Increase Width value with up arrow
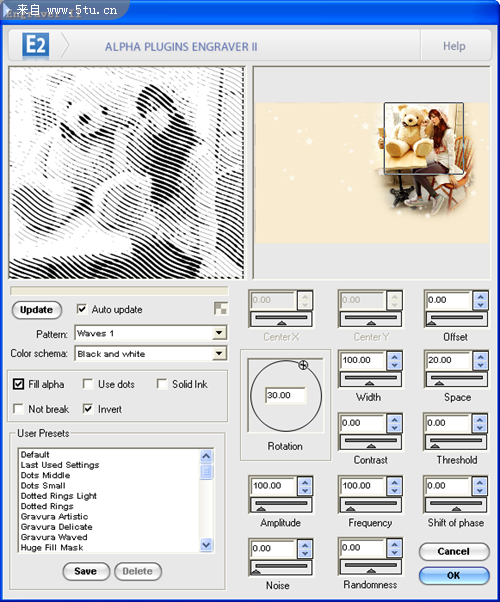Viewport: 500px width, 602px height. click(x=394, y=357)
